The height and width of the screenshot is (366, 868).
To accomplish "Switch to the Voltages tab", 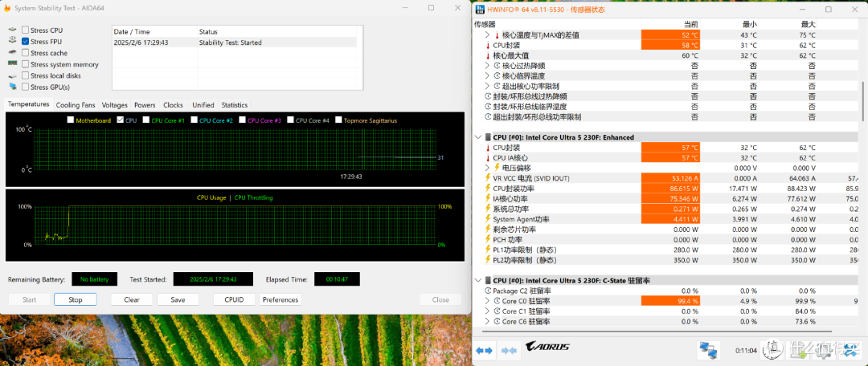I will (115, 105).
